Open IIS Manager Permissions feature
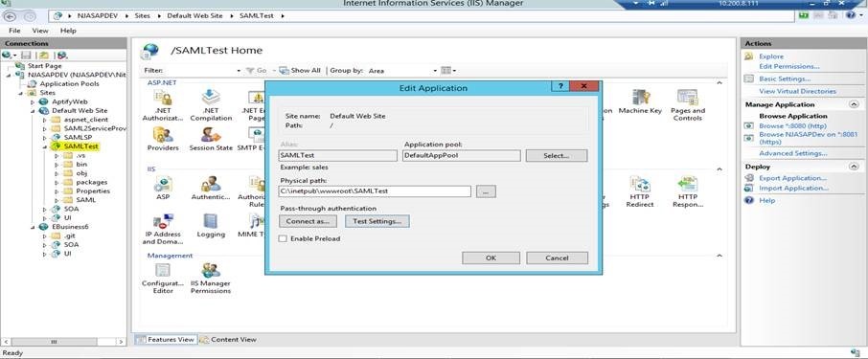Screen dimensions: 868x359 point(211,279)
